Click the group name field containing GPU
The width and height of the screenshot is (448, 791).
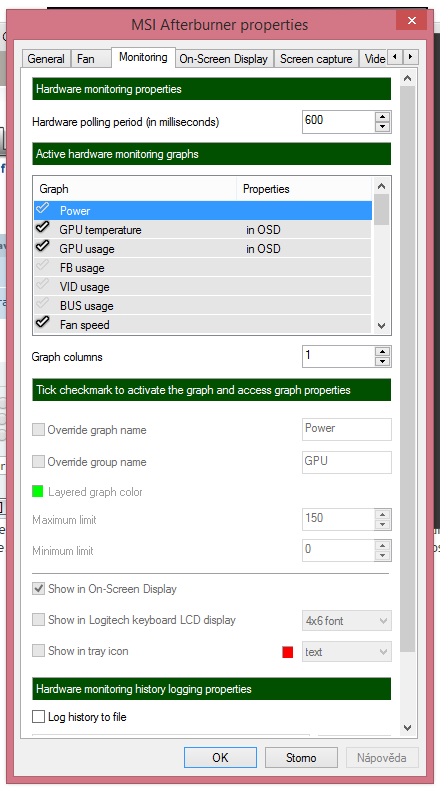pos(347,462)
